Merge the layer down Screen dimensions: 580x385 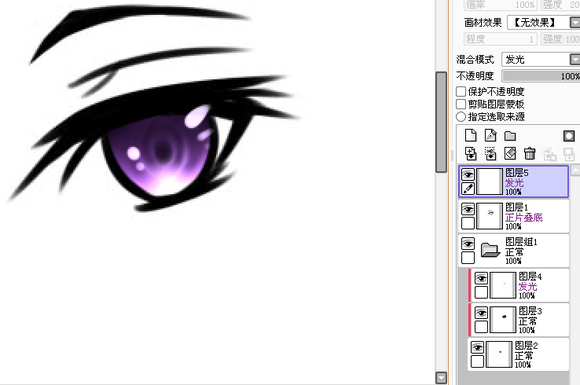(490, 153)
